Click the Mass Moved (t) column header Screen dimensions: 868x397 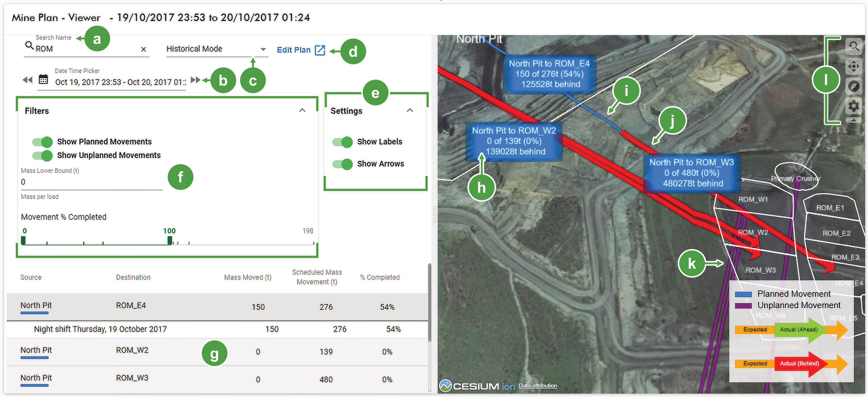(248, 277)
